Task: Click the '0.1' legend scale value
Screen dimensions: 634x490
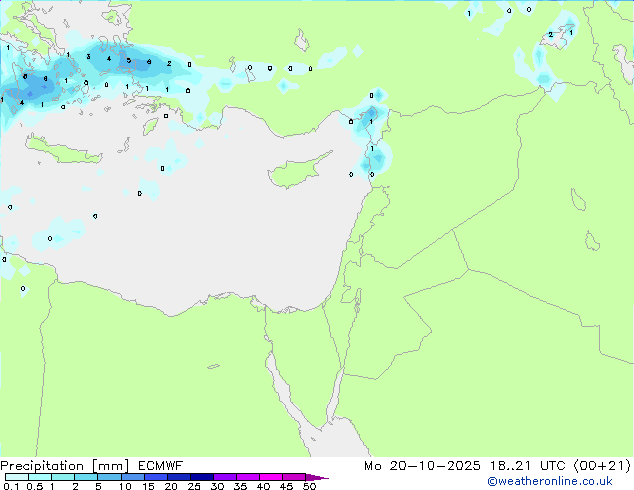Action: (x=11, y=486)
